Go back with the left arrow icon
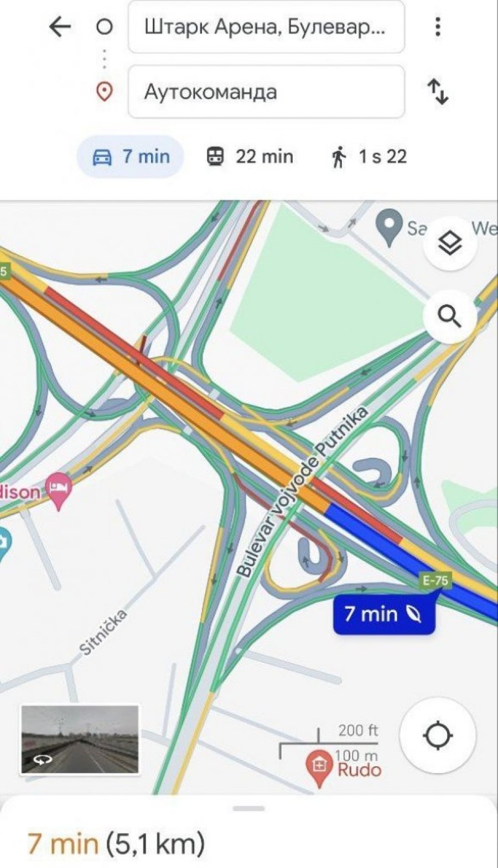 60,26
